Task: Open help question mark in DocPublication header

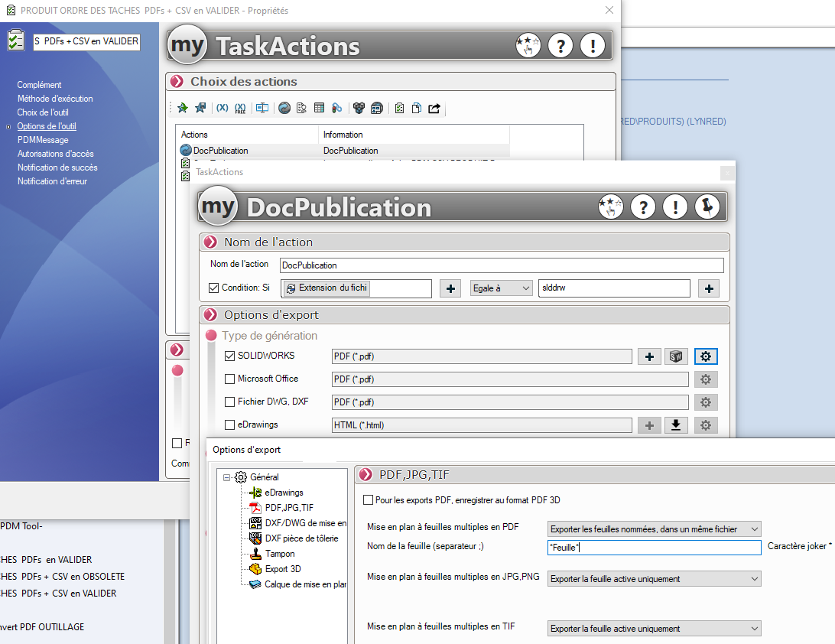Action: pyautogui.click(x=644, y=207)
